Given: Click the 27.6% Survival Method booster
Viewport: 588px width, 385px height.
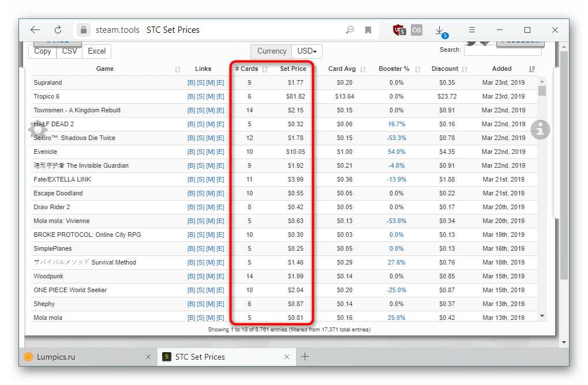Looking at the screenshot, I should [396, 263].
